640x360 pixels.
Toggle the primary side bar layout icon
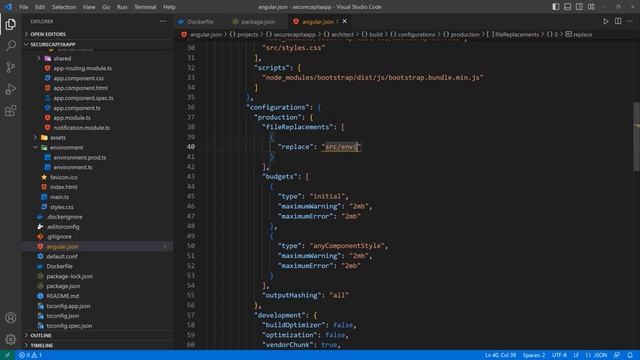[556, 7]
